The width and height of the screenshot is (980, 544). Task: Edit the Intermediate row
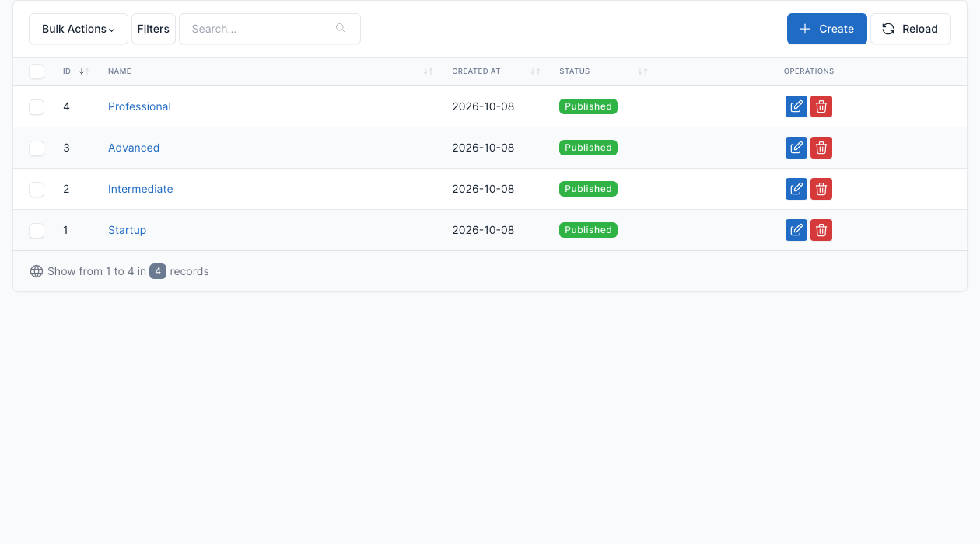[x=796, y=189]
